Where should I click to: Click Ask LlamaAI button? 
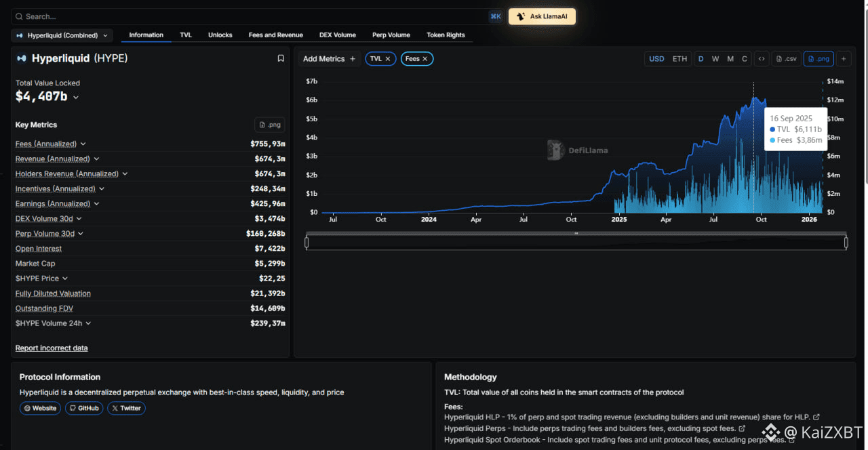pos(542,16)
